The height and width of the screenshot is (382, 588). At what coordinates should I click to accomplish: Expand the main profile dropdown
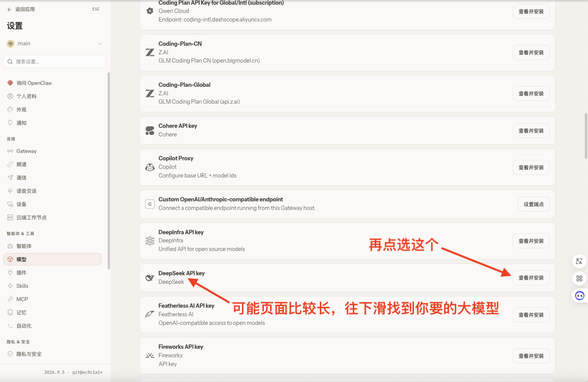[x=54, y=43]
